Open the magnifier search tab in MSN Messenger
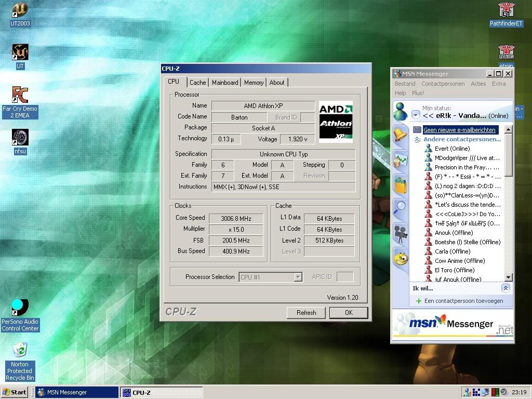The image size is (532, 399). point(401,208)
